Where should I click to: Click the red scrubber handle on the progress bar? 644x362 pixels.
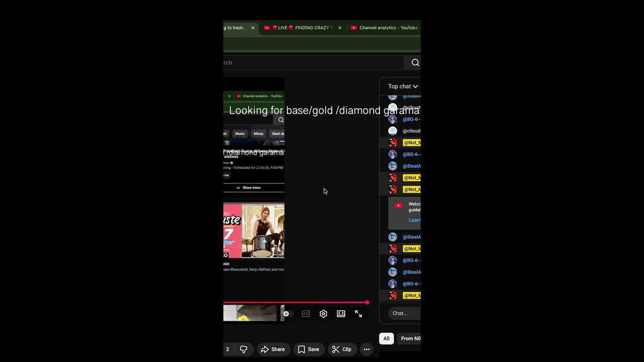(x=367, y=303)
